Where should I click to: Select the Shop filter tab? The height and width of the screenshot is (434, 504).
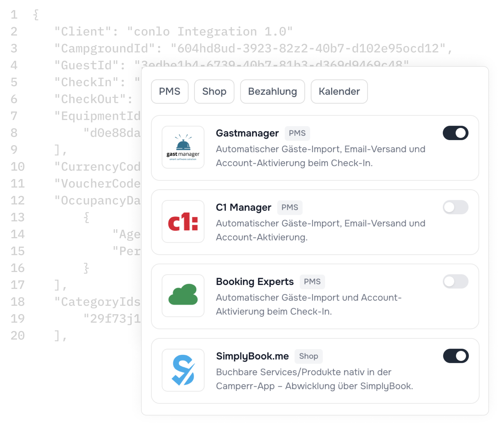[x=214, y=92]
